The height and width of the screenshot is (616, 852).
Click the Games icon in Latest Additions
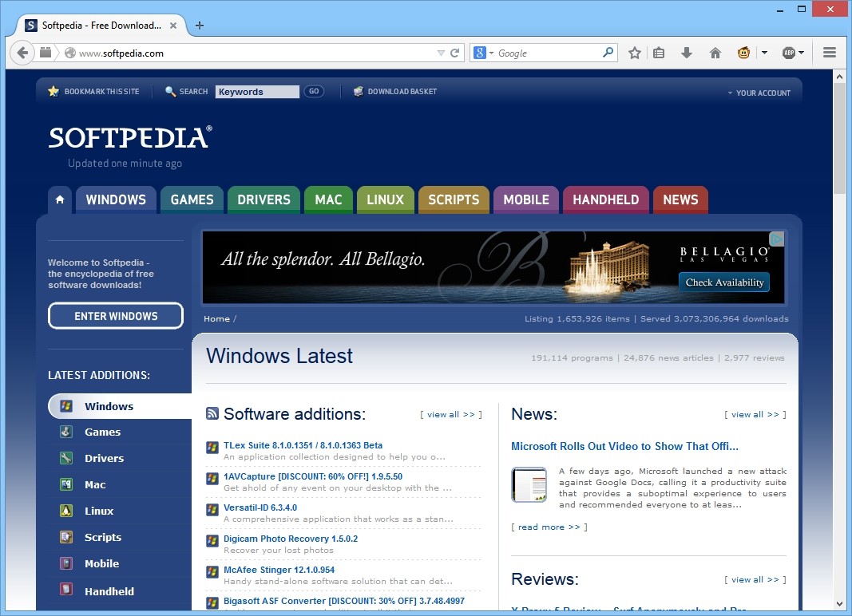click(x=66, y=432)
